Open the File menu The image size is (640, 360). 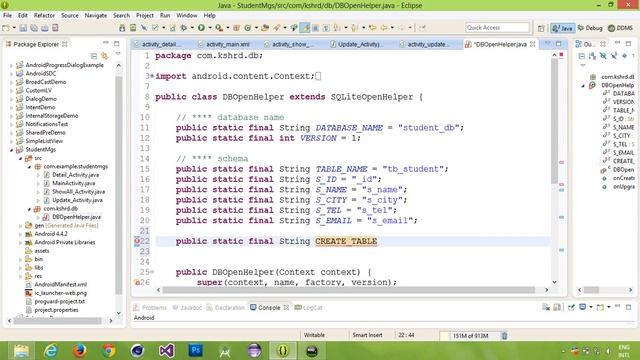(x=7, y=15)
